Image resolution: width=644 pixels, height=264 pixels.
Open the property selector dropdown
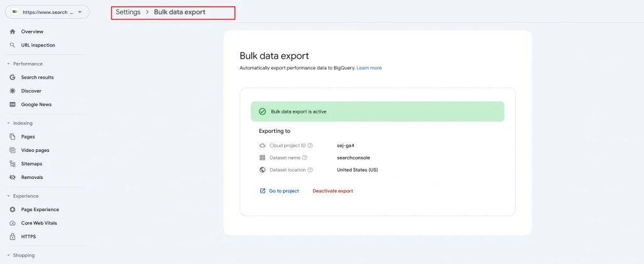tap(47, 12)
